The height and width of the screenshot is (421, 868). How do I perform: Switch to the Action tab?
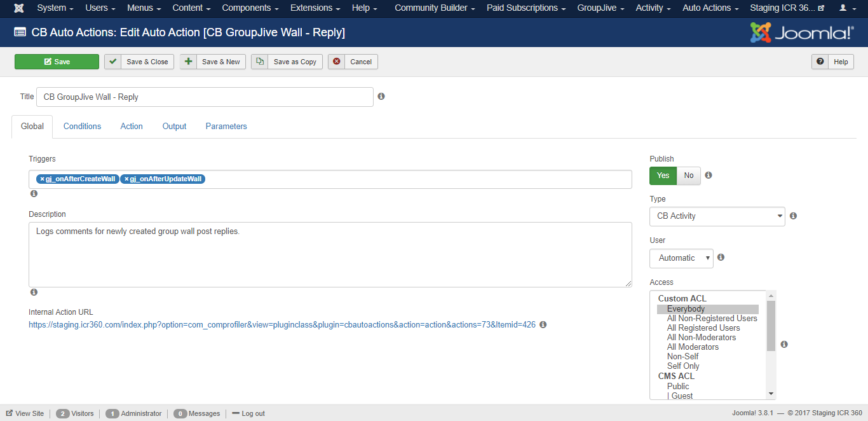point(132,127)
